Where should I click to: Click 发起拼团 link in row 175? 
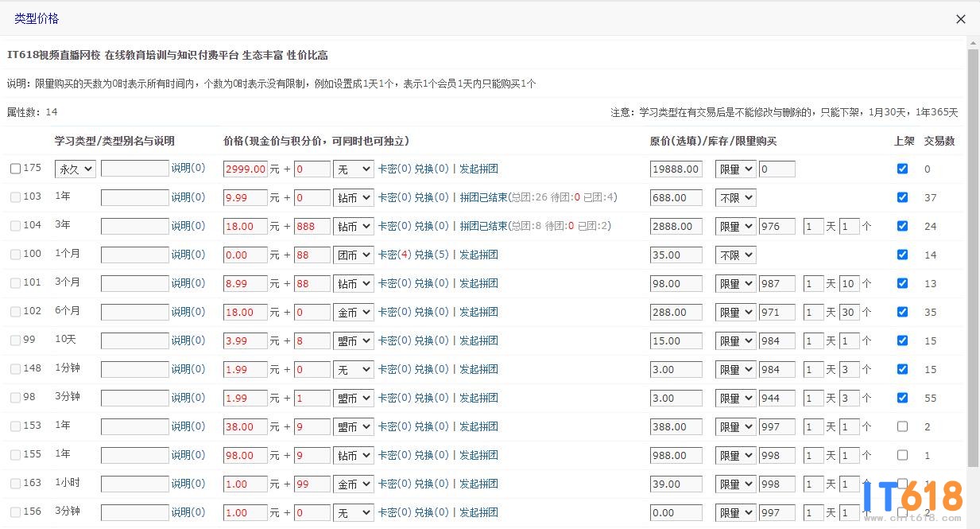click(478, 169)
